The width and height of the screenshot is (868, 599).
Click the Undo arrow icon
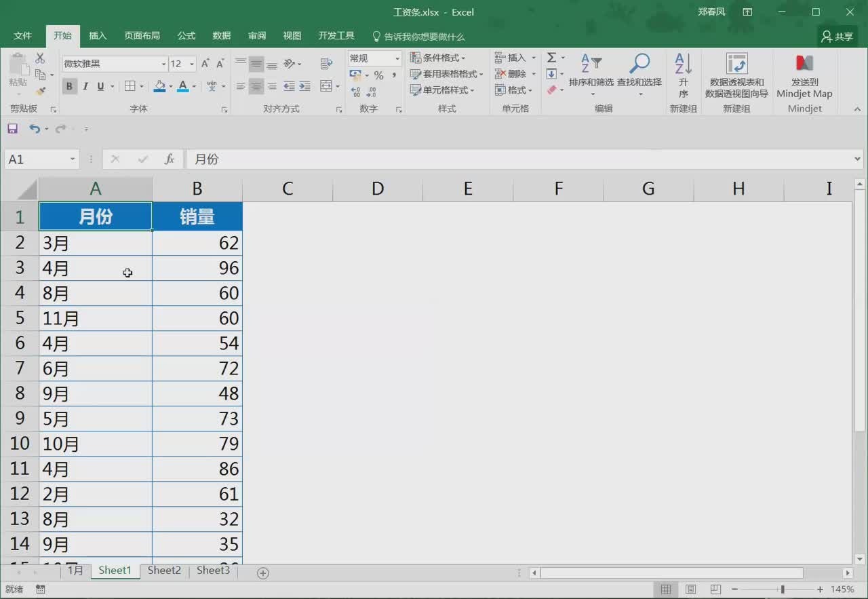34,128
